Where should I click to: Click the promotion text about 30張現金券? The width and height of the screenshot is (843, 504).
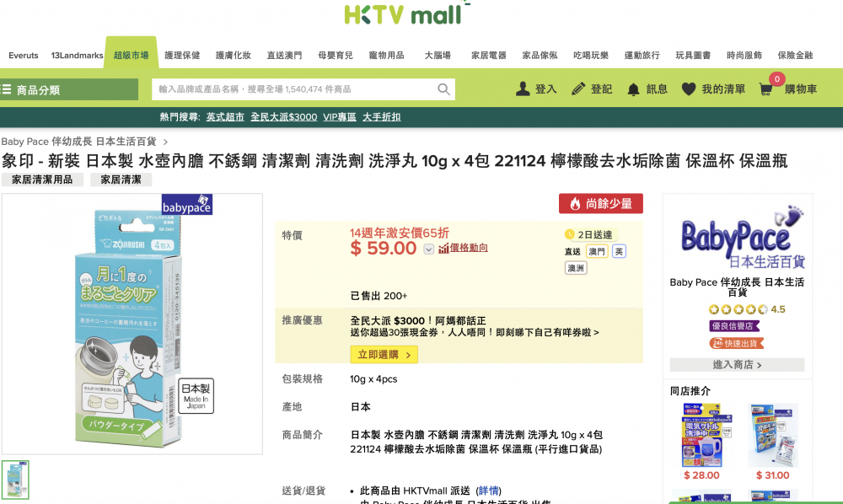[474, 333]
